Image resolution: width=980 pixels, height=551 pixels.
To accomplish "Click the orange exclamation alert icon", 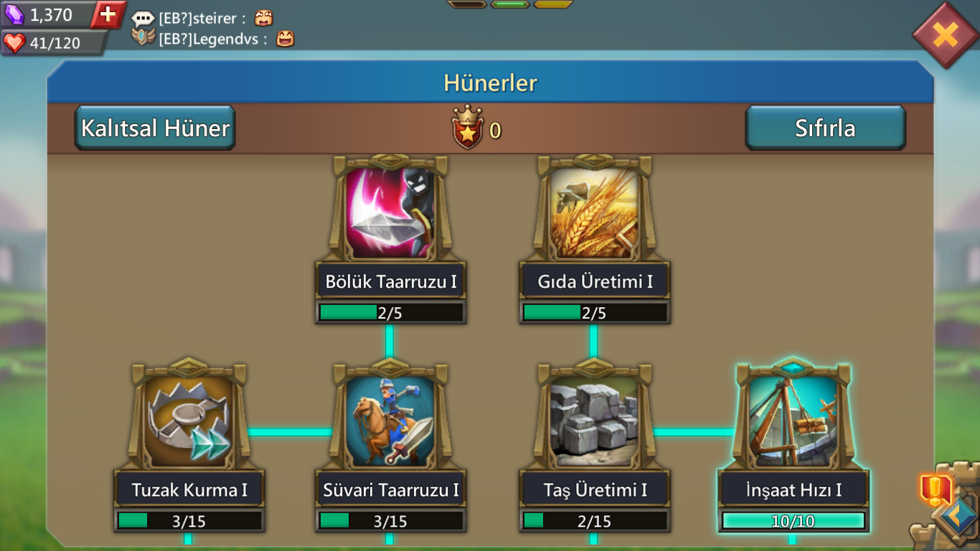I will point(936,489).
